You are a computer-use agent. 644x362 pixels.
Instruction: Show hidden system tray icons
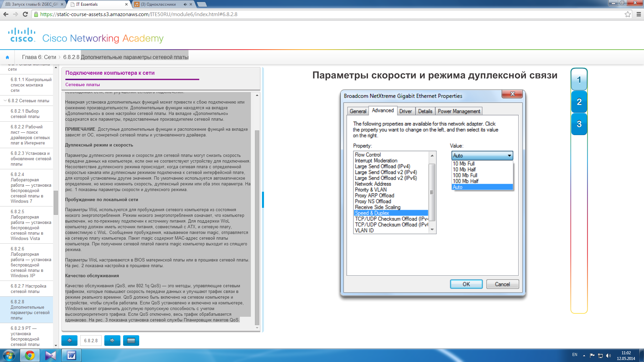(x=584, y=356)
